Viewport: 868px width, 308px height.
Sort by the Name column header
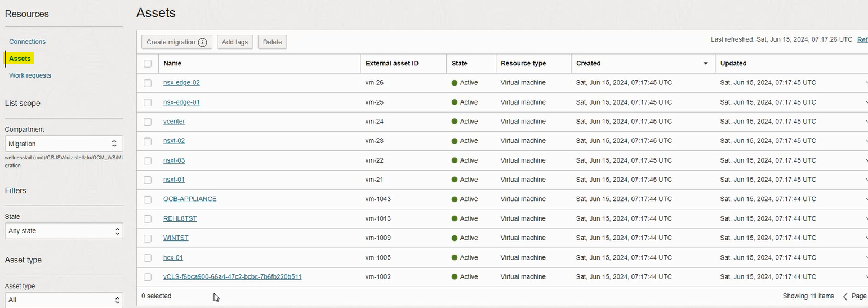tap(172, 64)
